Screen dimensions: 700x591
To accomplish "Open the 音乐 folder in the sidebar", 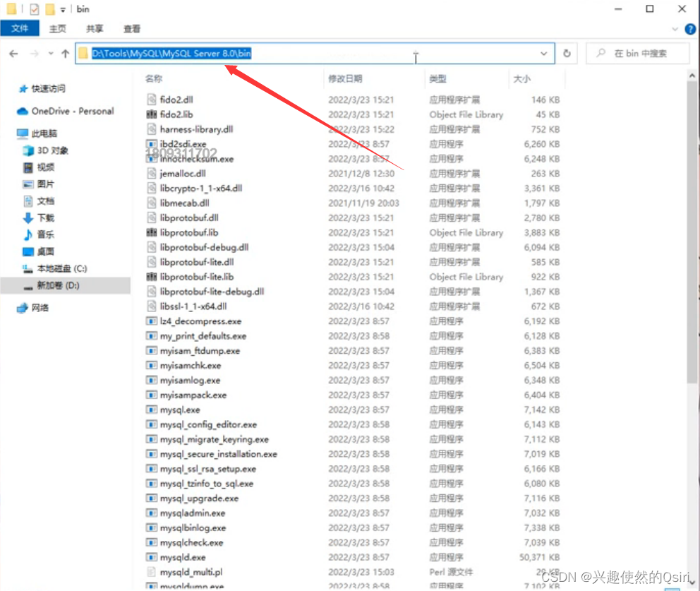I will pos(45,234).
